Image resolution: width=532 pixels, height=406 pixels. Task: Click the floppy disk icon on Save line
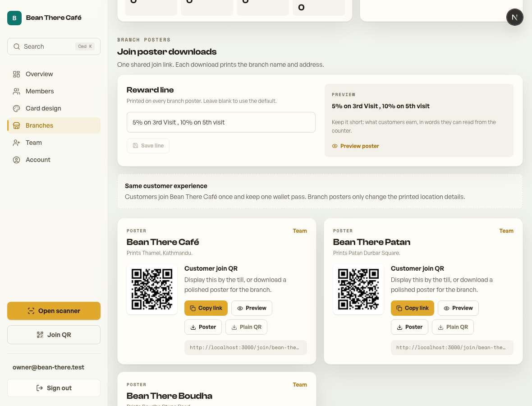[135, 146]
